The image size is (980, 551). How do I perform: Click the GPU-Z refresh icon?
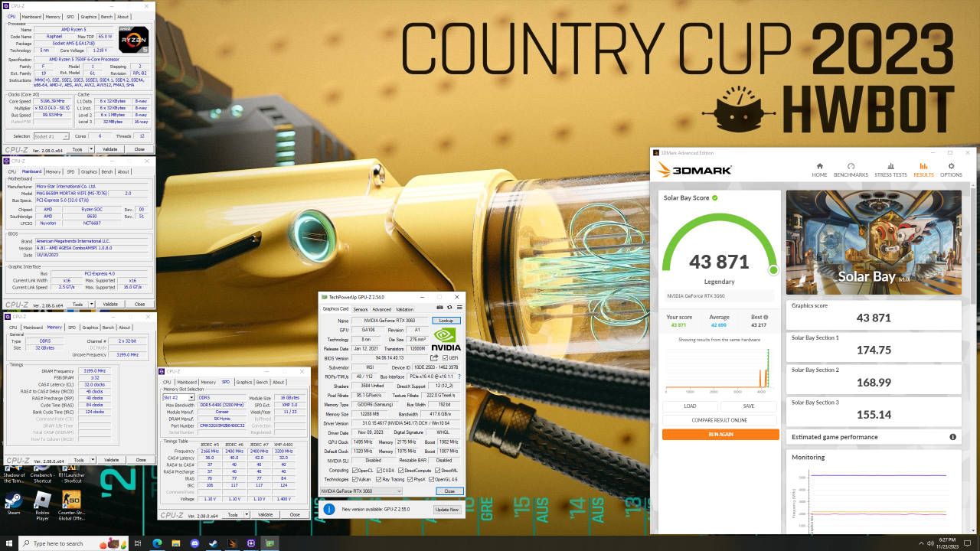(449, 307)
